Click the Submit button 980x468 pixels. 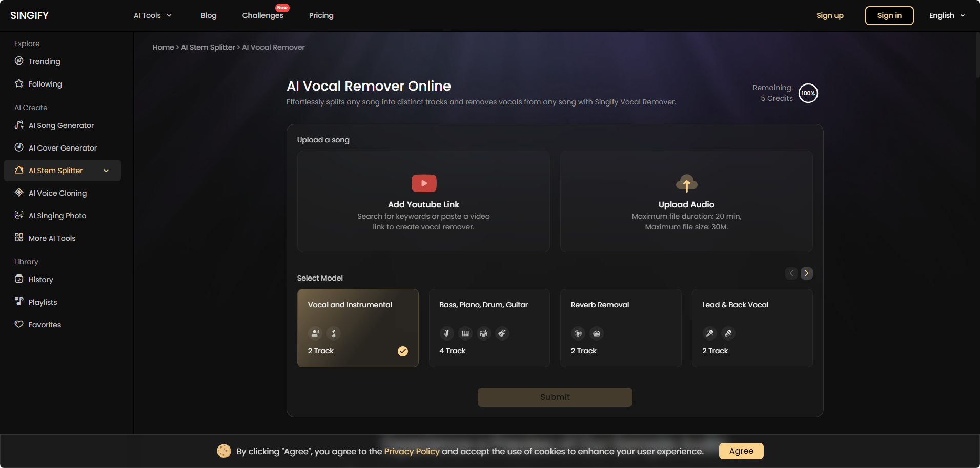(555, 397)
